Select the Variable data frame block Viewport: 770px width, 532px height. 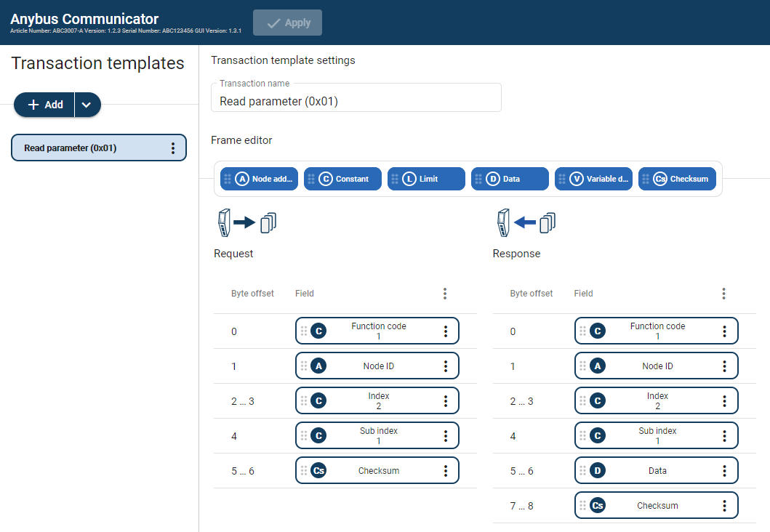click(593, 179)
